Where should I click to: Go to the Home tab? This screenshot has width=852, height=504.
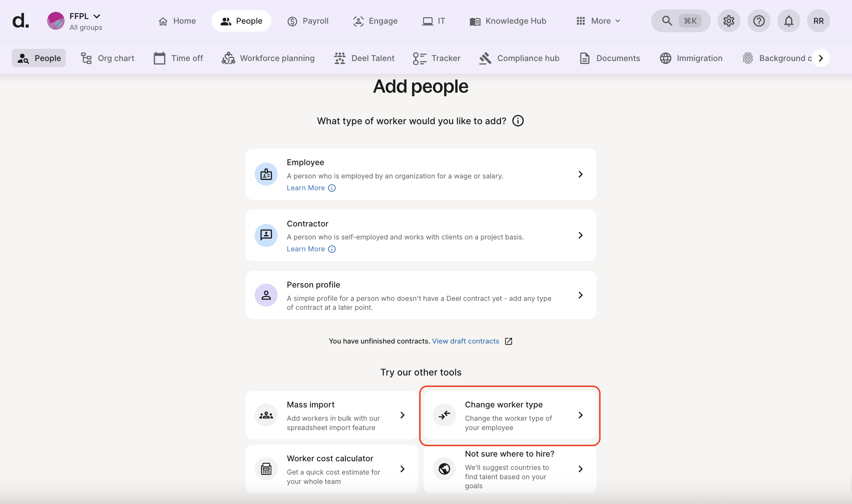pos(177,21)
